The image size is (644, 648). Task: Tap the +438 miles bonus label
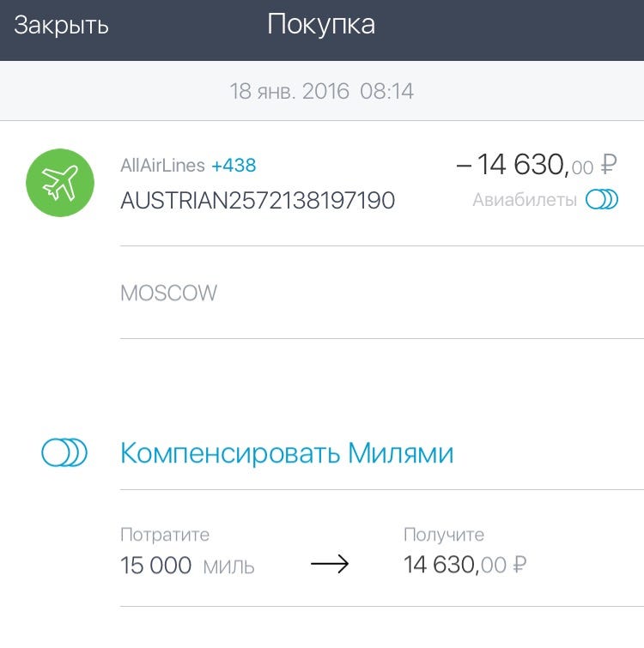coord(234,166)
